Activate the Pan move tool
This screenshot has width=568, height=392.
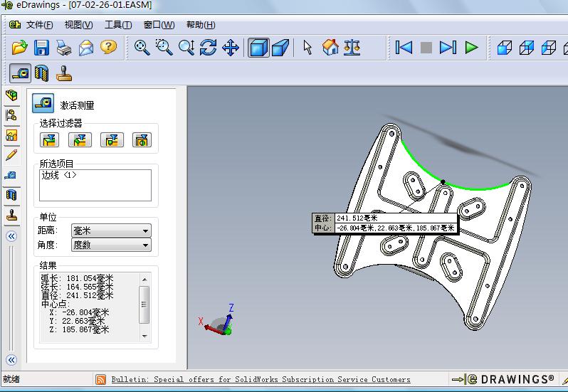(x=231, y=48)
